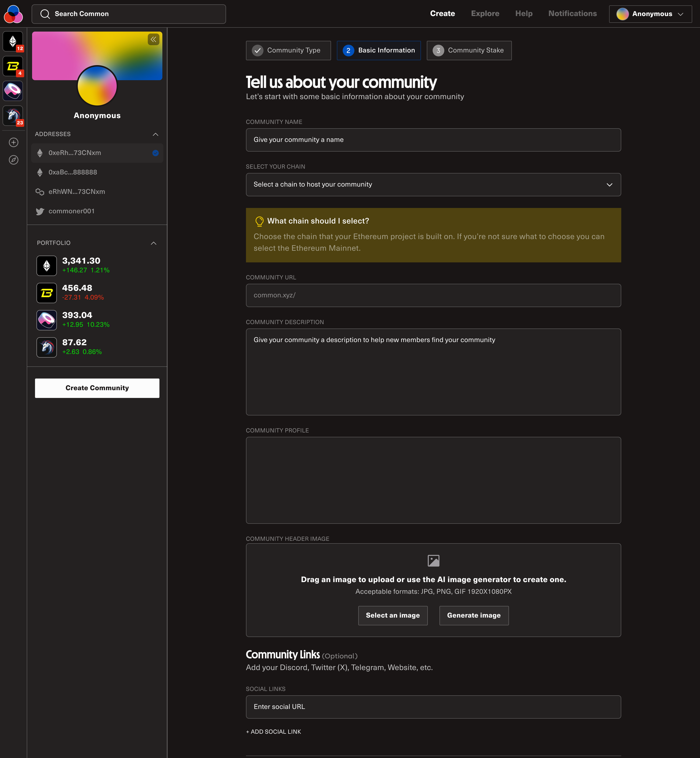Go to the Community Stake step
Image resolution: width=700 pixels, height=758 pixels.
tap(469, 50)
